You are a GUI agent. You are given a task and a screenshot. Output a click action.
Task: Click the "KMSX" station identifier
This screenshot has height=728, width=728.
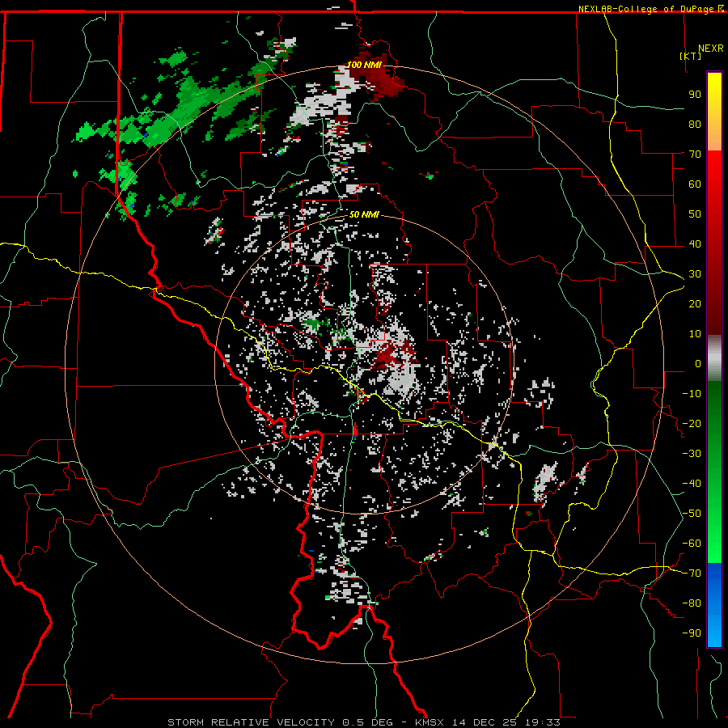click(431, 722)
